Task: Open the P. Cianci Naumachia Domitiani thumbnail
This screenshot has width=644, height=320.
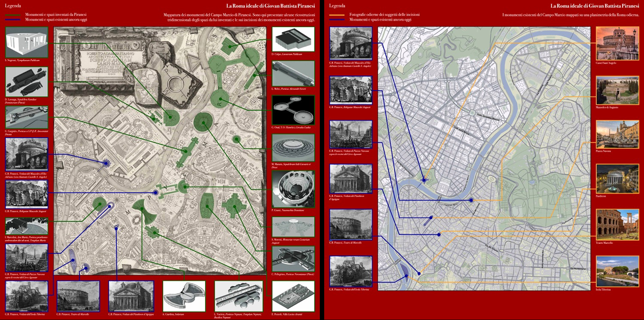Action: point(293,189)
